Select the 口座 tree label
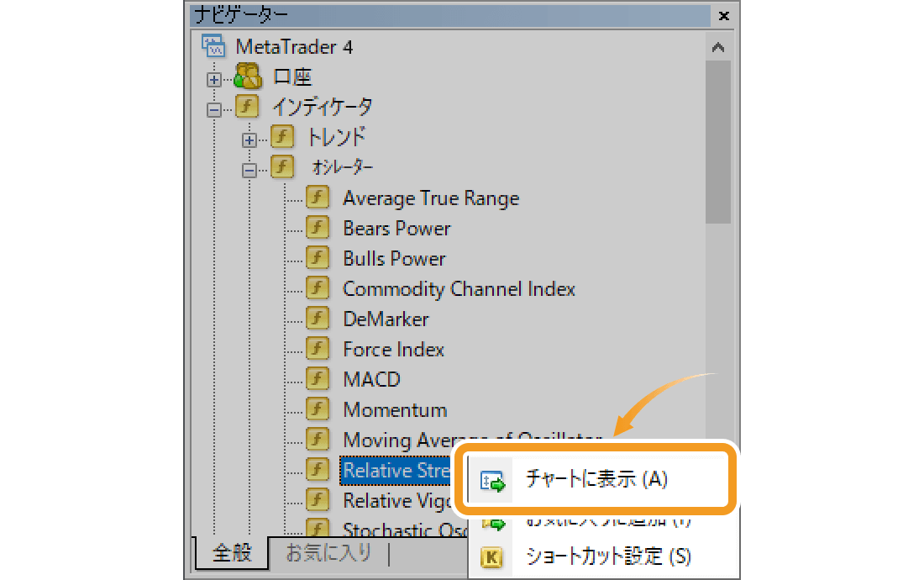Viewport: 924px width, 580px height. pos(292,76)
